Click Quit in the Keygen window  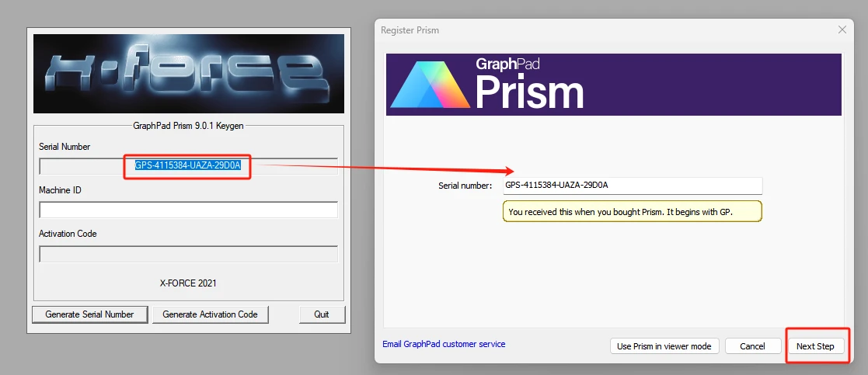(322, 314)
